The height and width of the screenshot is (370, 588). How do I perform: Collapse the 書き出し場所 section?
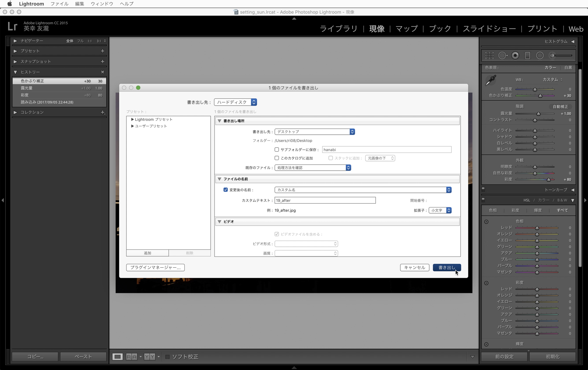coord(220,121)
